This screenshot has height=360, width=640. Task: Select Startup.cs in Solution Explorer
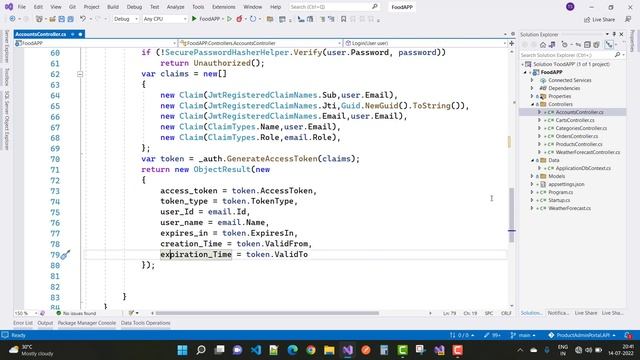tap(559, 200)
